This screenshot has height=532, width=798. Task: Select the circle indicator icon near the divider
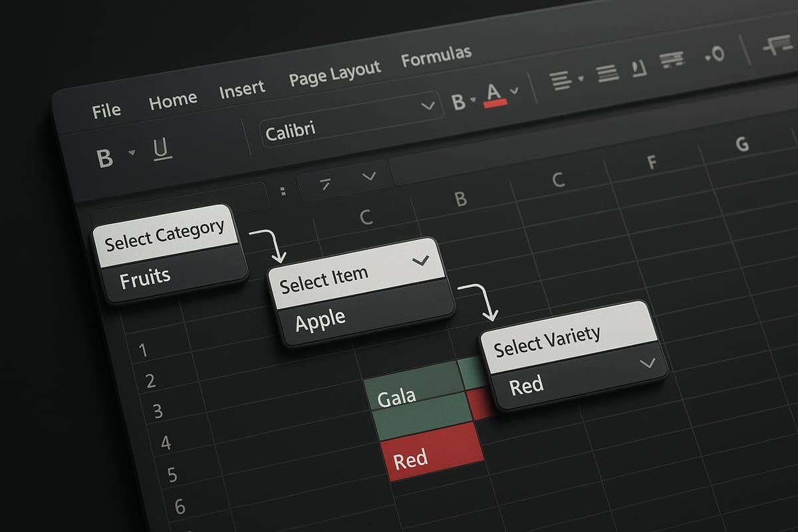(716, 54)
